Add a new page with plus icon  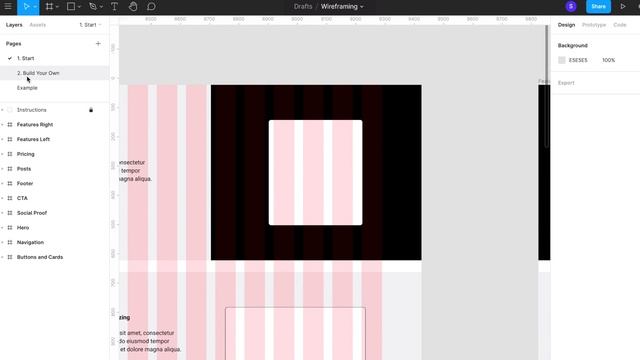click(98, 44)
